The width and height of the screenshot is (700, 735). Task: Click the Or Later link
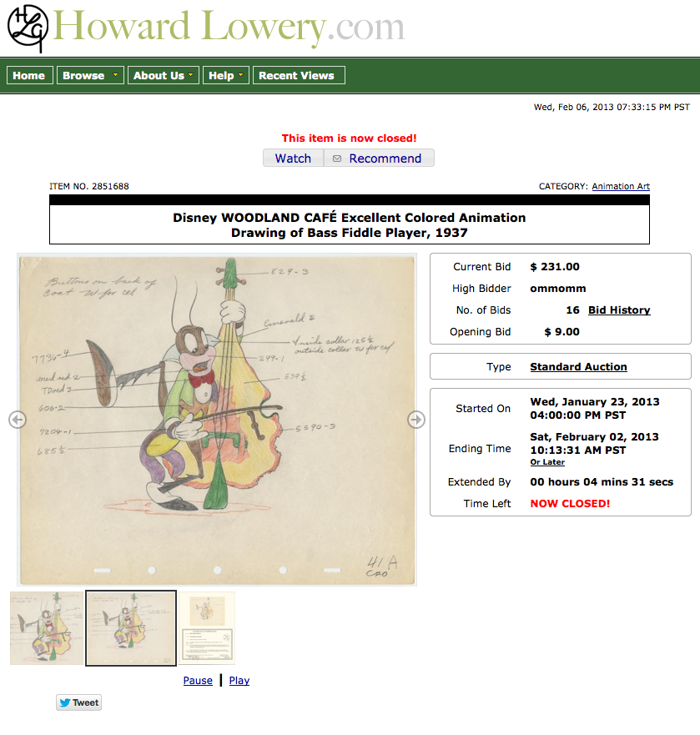(547, 462)
